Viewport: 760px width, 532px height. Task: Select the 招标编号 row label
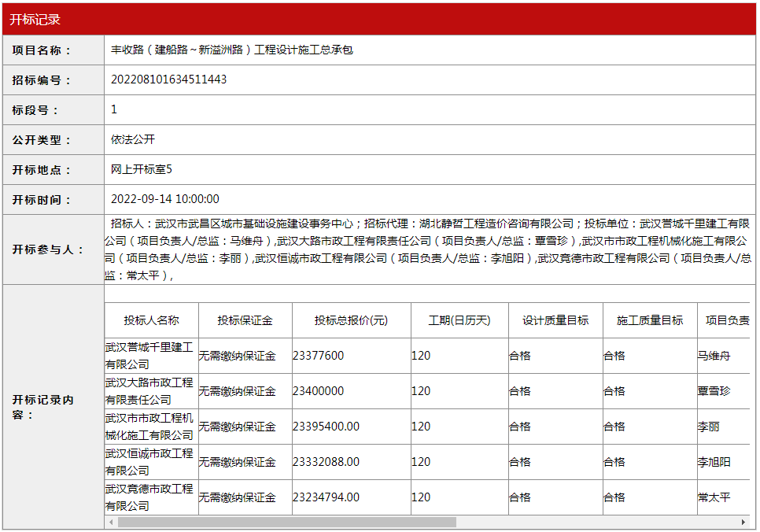tap(42, 80)
